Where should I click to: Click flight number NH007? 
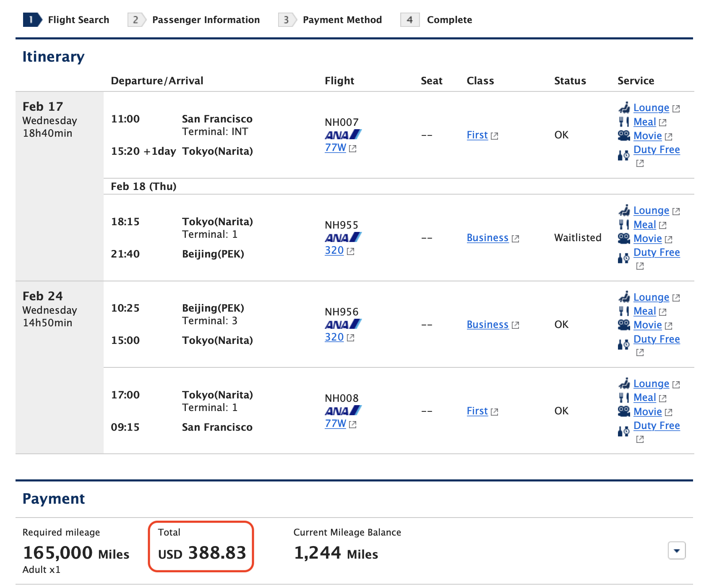point(341,122)
